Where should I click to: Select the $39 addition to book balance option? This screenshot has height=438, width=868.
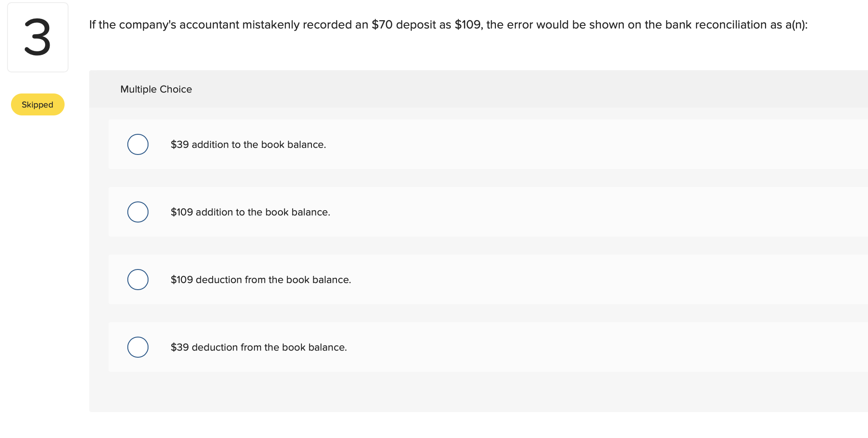[x=138, y=144]
